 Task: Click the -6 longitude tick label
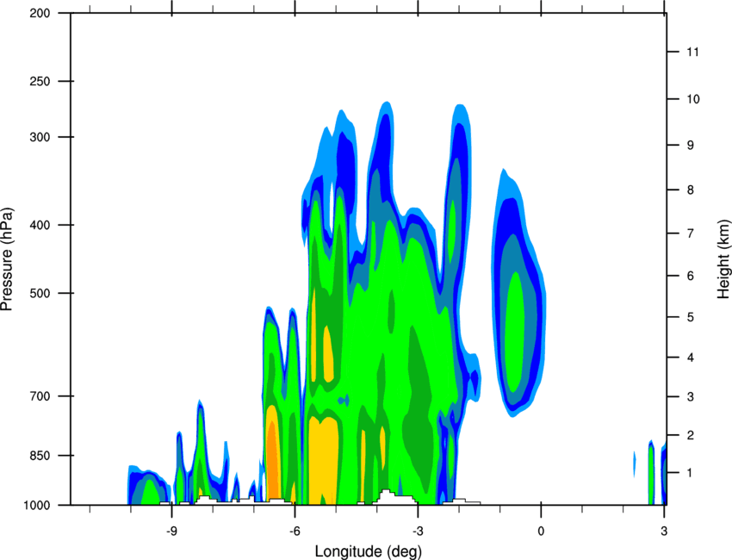click(x=295, y=531)
